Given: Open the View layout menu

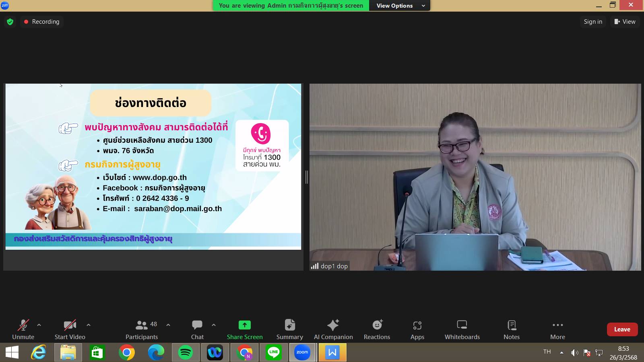Looking at the screenshot, I should (x=625, y=22).
